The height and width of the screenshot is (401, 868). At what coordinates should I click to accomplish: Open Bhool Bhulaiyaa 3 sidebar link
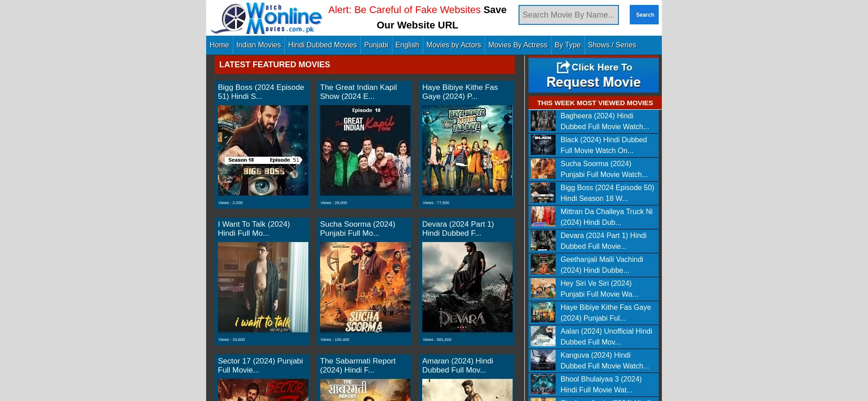pos(601,385)
